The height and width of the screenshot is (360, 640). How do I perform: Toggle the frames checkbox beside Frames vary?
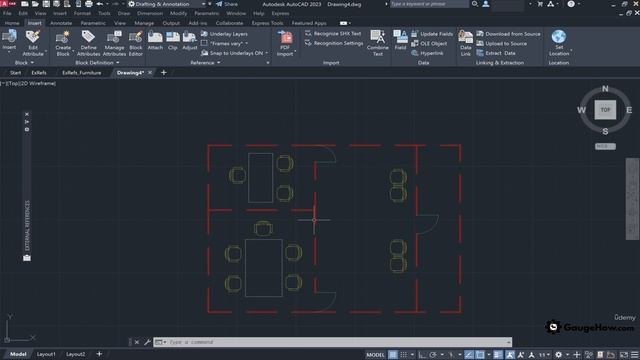(x=204, y=43)
